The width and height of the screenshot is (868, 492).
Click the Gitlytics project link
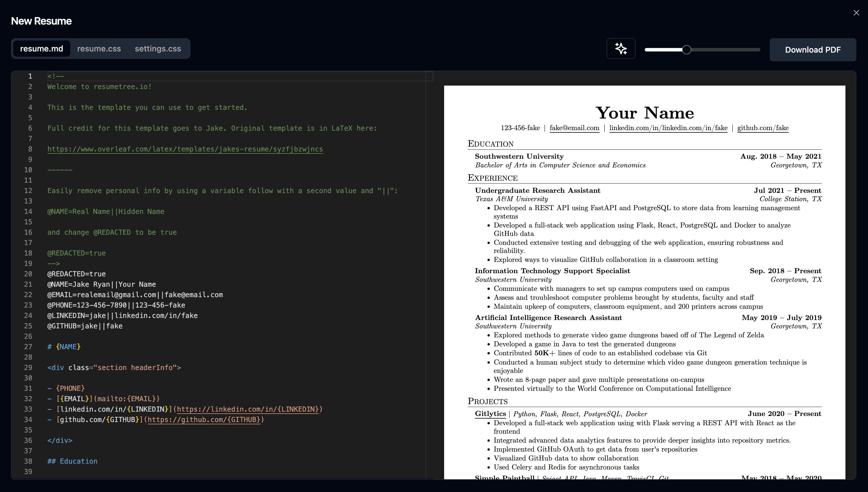click(490, 414)
